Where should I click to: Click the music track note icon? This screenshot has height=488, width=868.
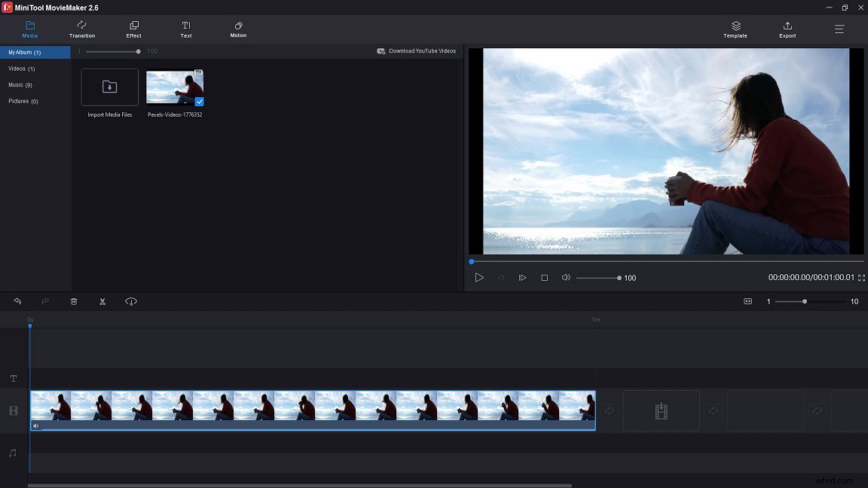pyautogui.click(x=13, y=453)
